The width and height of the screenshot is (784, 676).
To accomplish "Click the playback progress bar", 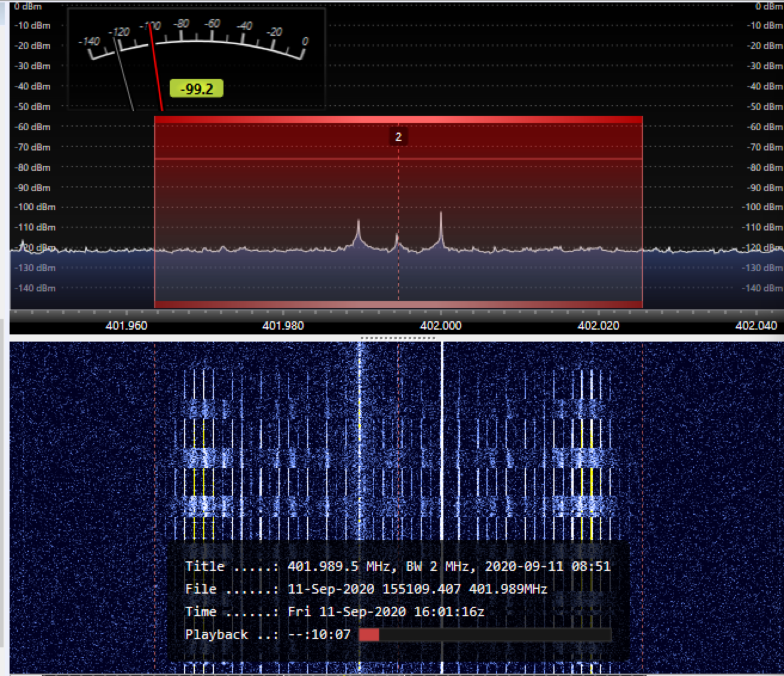I will [x=485, y=634].
